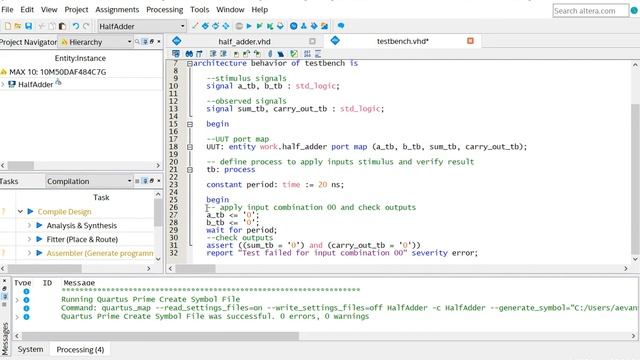
Task: Expand the Fitter (Place & Route) task
Action: tap(29, 239)
